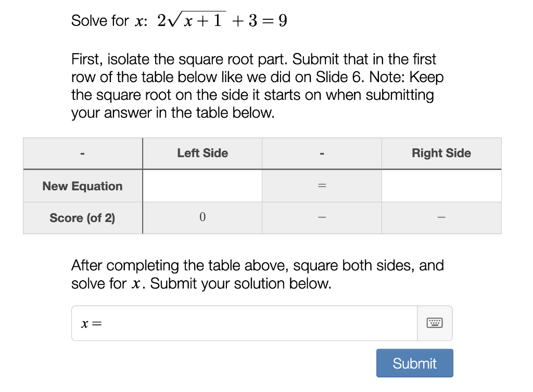The image size is (533, 392).
Task: Click the Submit button
Action: point(414,363)
